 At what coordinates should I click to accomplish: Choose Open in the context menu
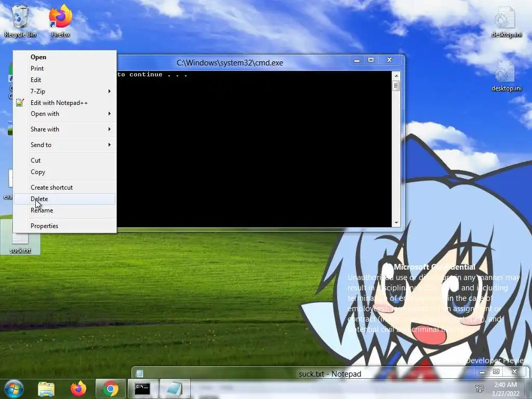click(x=65, y=57)
